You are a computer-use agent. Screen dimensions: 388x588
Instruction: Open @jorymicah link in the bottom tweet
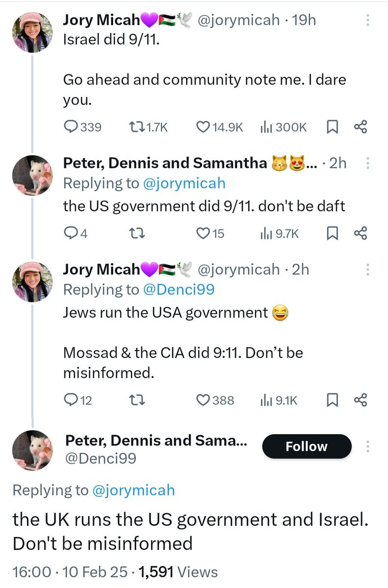tap(133, 490)
